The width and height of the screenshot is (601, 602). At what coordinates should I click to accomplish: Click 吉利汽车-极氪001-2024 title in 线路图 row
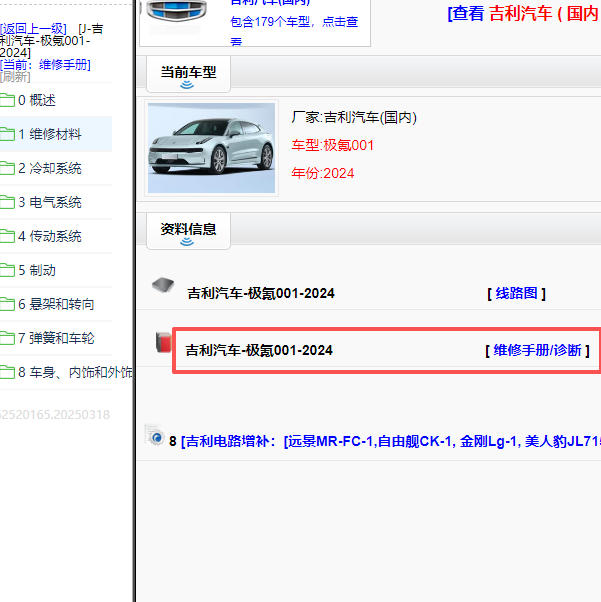pos(261,294)
